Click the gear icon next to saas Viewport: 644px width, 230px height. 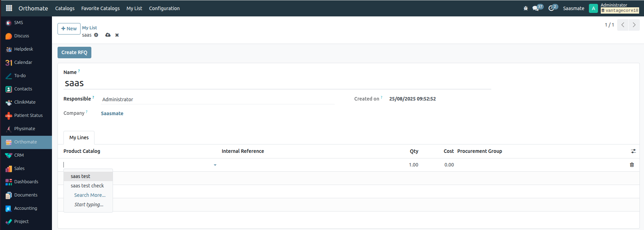pos(96,35)
